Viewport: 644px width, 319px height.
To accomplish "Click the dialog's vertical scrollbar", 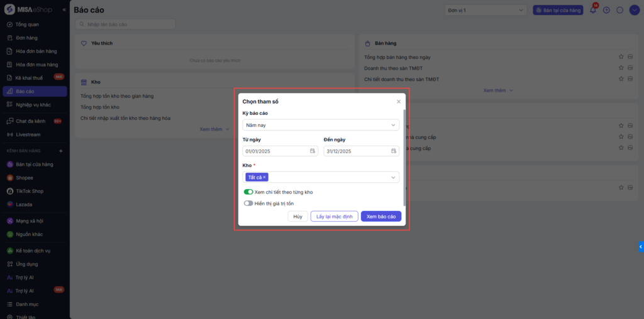I will (404, 157).
